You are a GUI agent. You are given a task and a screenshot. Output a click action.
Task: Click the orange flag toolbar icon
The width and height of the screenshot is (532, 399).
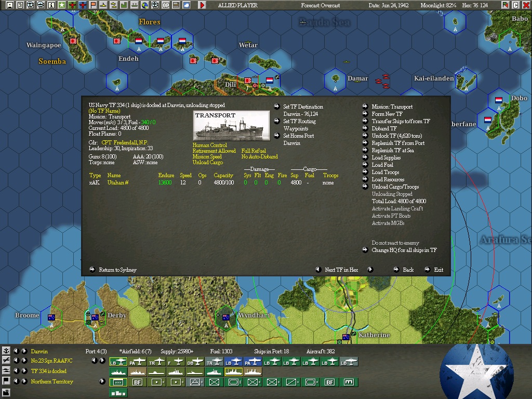92,5
